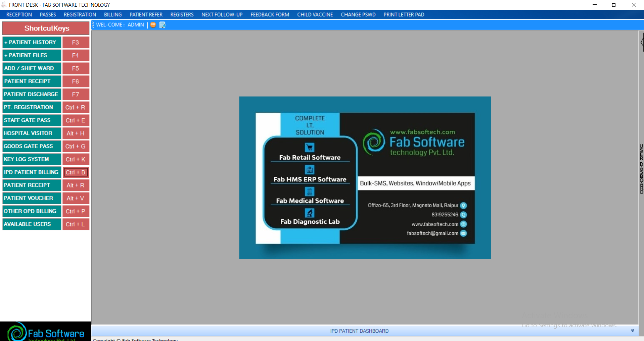This screenshot has height=341, width=644.
Task: Click the Ctrl + R key button
Action: 76,107
